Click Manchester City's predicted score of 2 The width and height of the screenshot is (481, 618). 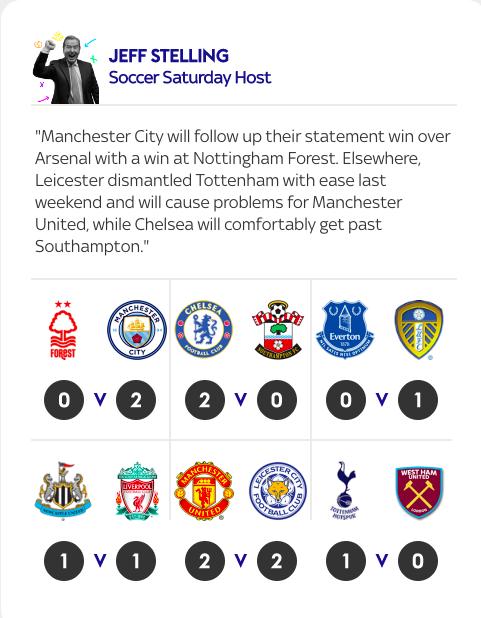(136, 400)
